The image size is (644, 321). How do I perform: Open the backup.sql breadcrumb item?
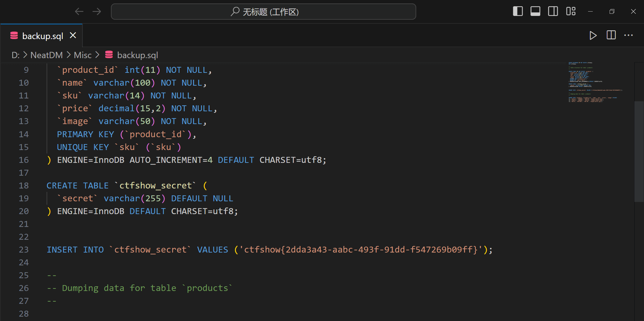pos(137,55)
